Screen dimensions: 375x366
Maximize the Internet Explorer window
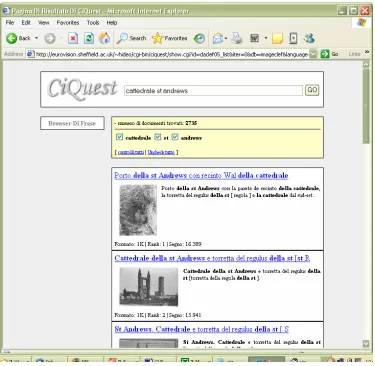pyautogui.click(x=354, y=10)
